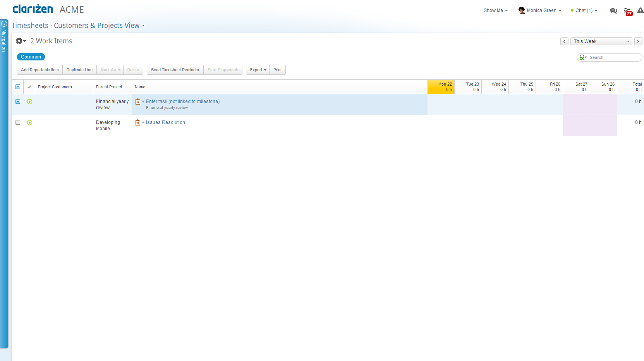Open the Issues Resolution task link
The height and width of the screenshot is (361, 644).
165,122
